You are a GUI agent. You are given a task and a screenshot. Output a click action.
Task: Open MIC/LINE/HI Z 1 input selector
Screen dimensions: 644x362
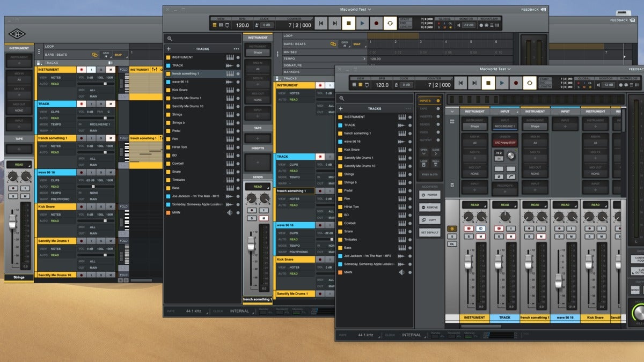click(504, 127)
